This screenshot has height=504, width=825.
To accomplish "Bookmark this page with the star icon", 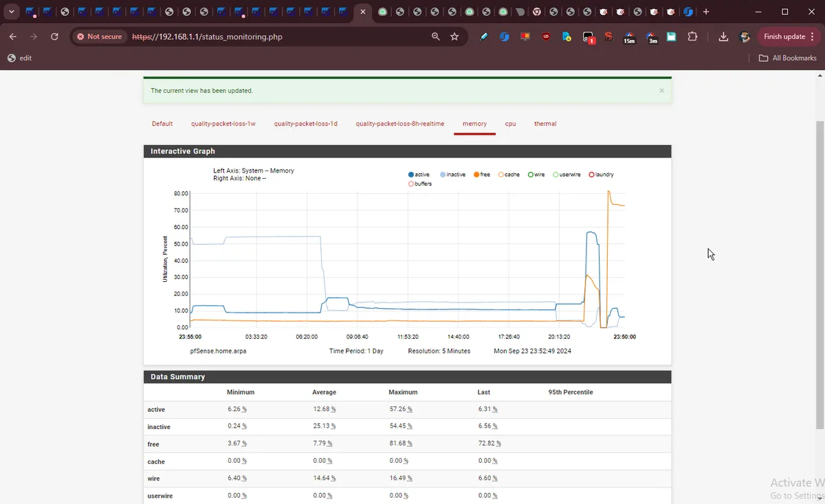I will tap(454, 36).
